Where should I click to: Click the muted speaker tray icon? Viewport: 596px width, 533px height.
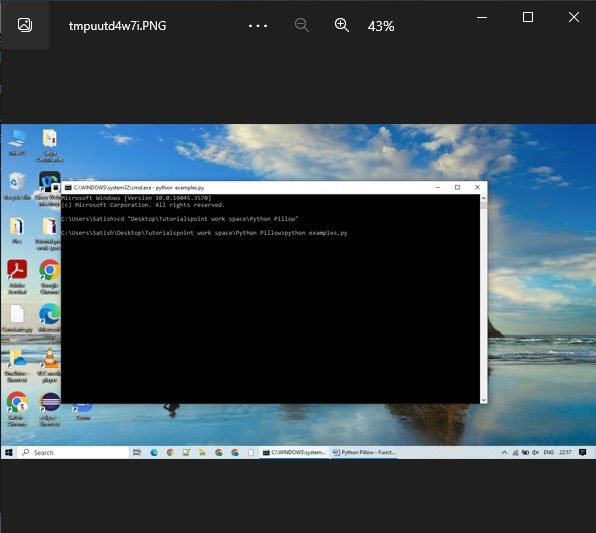[x=536, y=452]
